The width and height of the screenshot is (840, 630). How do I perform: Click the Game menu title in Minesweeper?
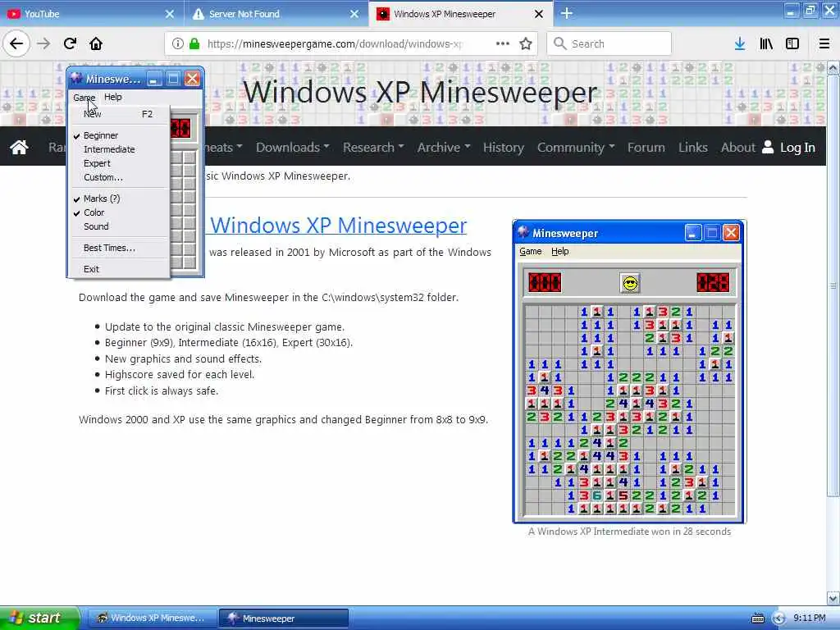tap(84, 97)
